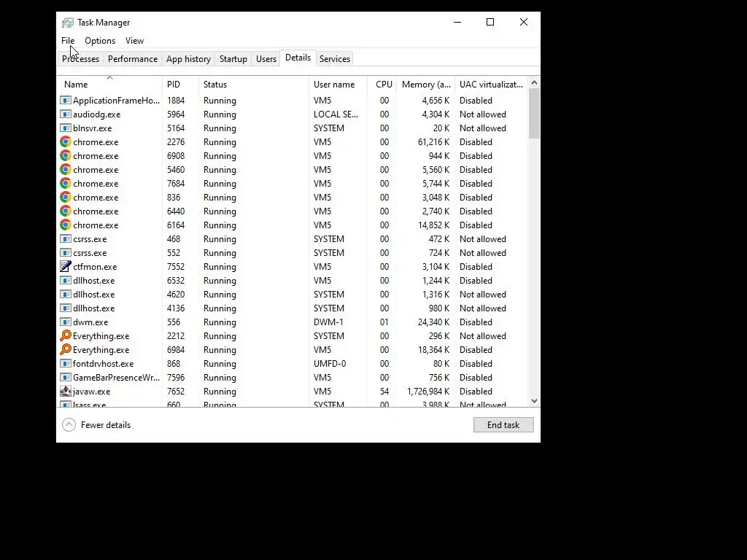Select the javaw.exe memory value 1,726,984 K
The image size is (747, 560).
(427, 392)
